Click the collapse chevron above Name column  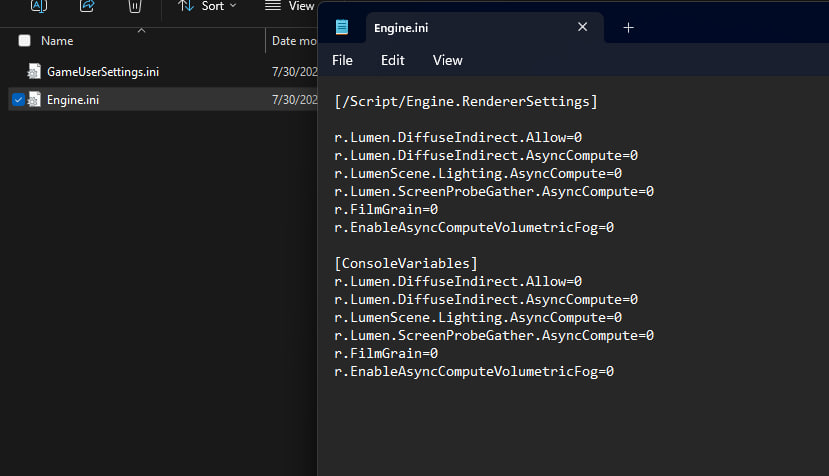pos(141,31)
